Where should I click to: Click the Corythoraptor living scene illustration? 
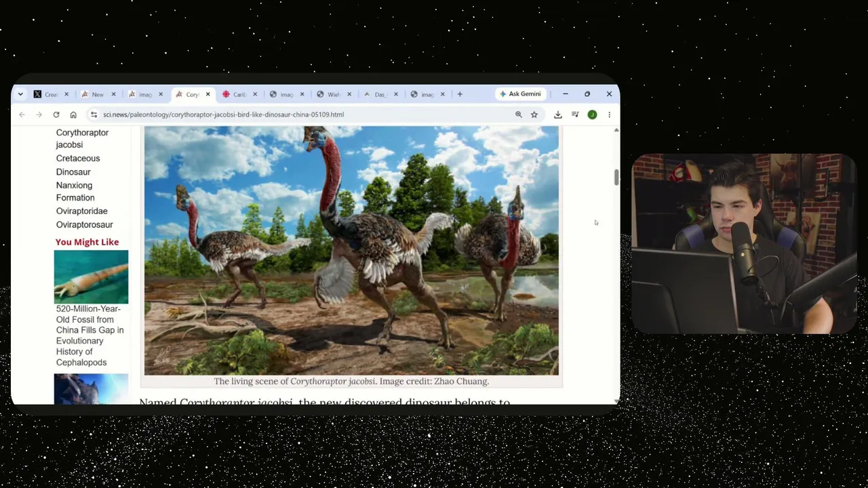pyautogui.click(x=351, y=250)
